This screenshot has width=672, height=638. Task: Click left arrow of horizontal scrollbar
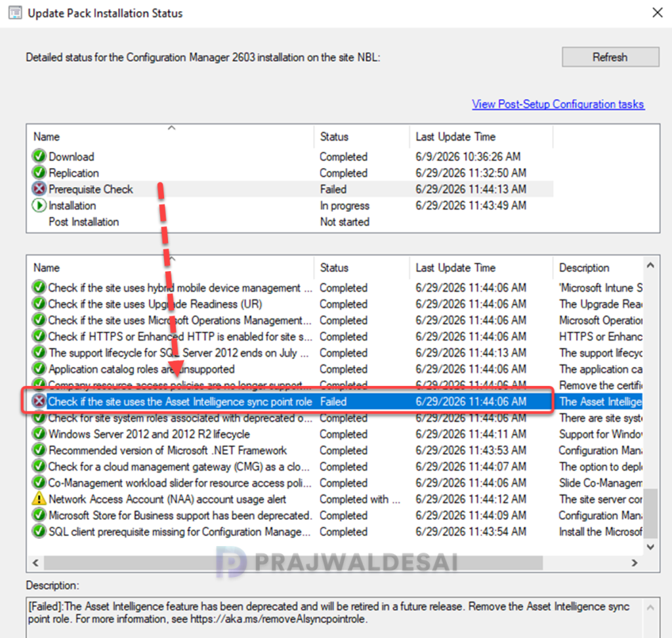pos(35,563)
